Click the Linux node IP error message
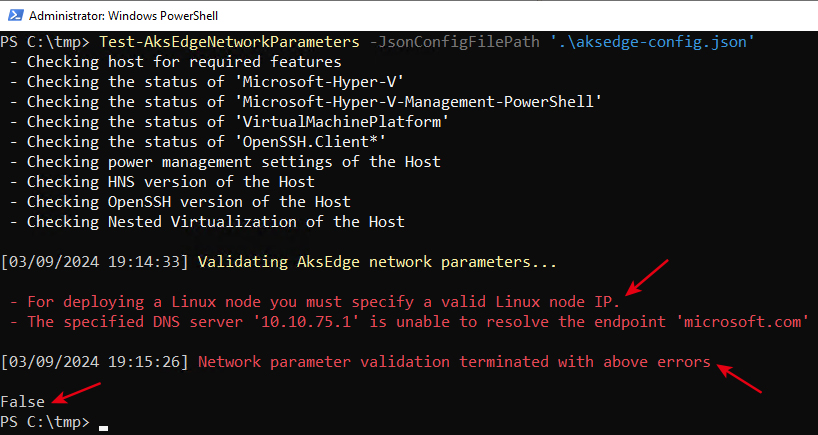 (315, 302)
